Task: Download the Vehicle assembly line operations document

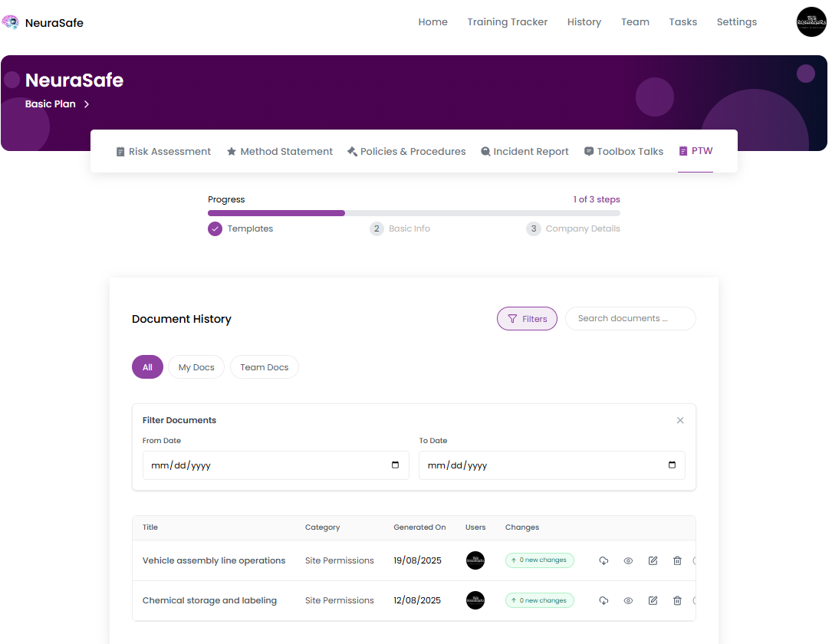Action: (603, 560)
